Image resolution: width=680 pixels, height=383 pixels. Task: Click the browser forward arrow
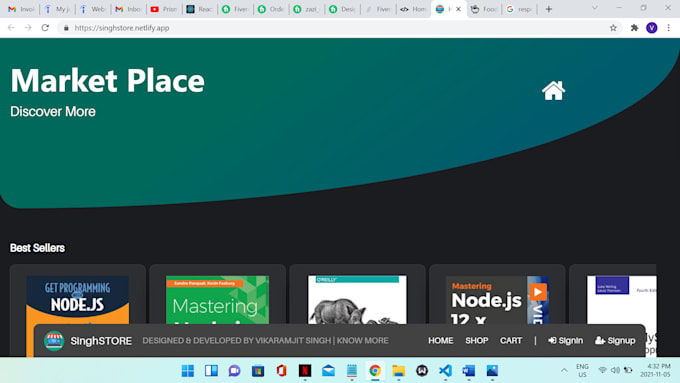coord(28,28)
